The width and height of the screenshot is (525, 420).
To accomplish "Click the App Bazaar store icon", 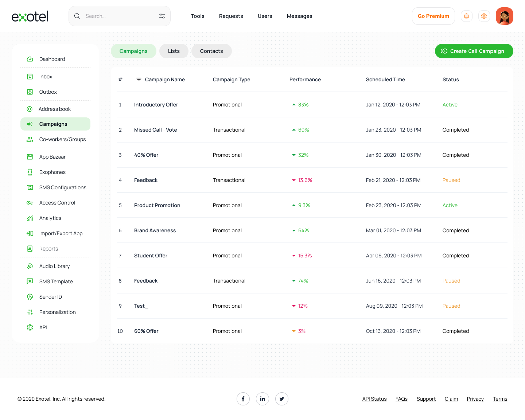I will pos(30,157).
